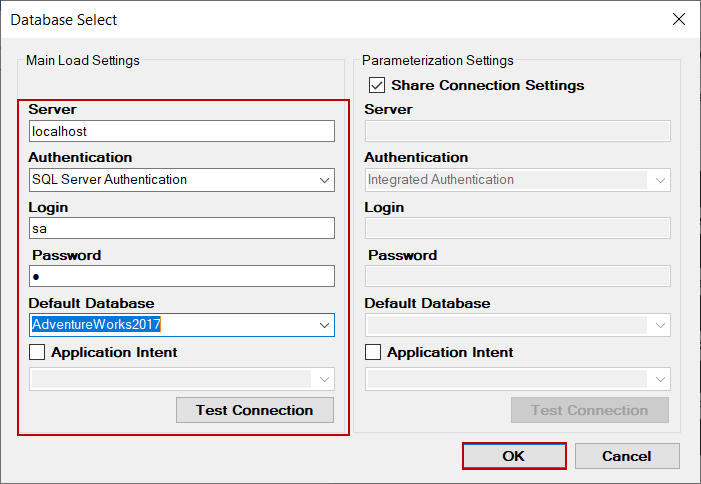Click the Parameterization Password field

pyautogui.click(x=517, y=276)
